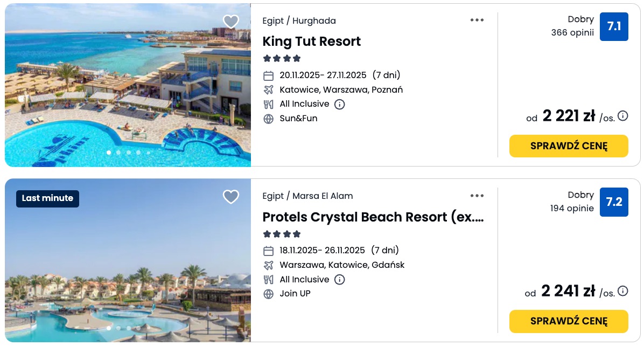644x346 pixels.
Task: Click the globe icon beside Join UP
Action: pos(268,293)
